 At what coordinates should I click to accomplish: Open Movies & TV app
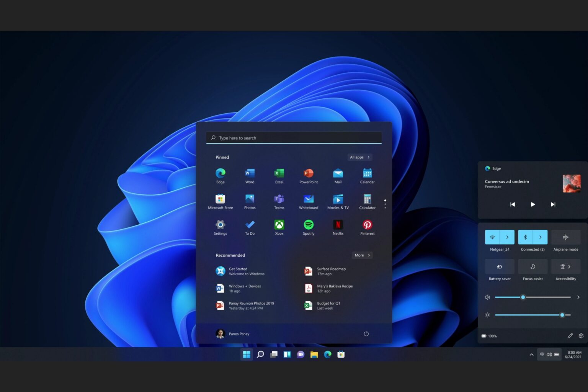click(338, 201)
